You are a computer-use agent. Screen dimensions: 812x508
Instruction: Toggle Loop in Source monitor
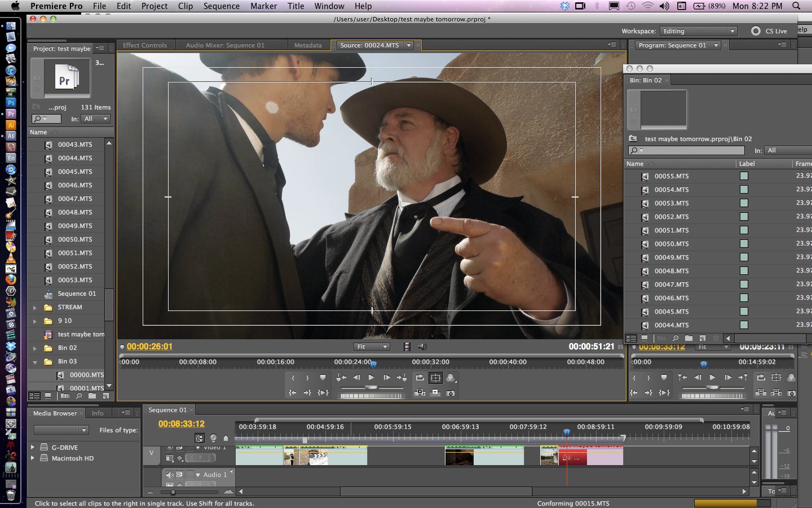point(420,378)
